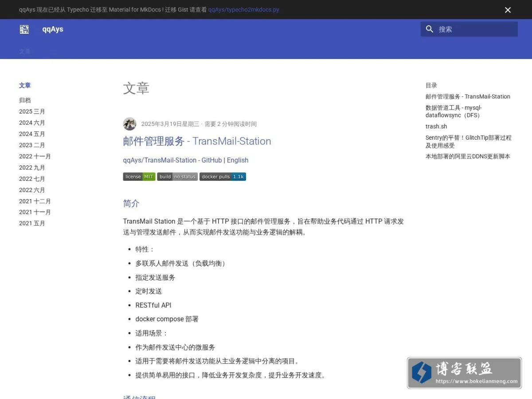532x399 pixels.
Task: Open the 2024 五月 archive
Action: pyautogui.click(x=32, y=134)
